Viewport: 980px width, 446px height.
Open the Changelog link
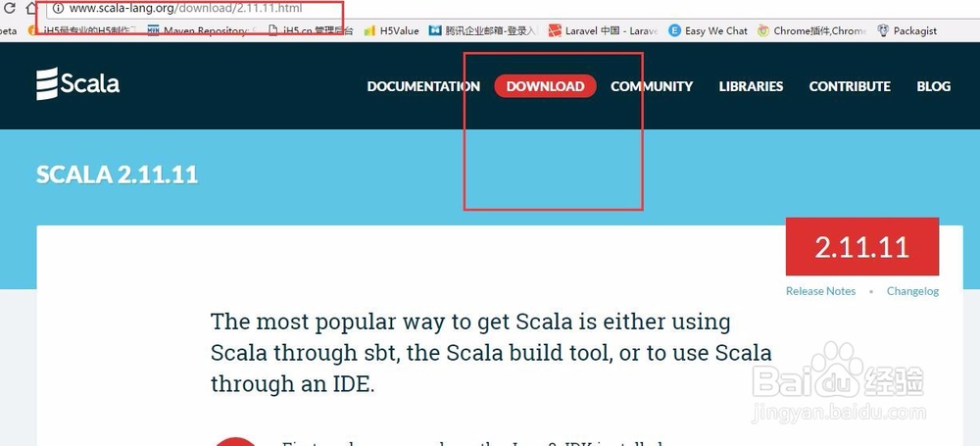[x=912, y=291]
